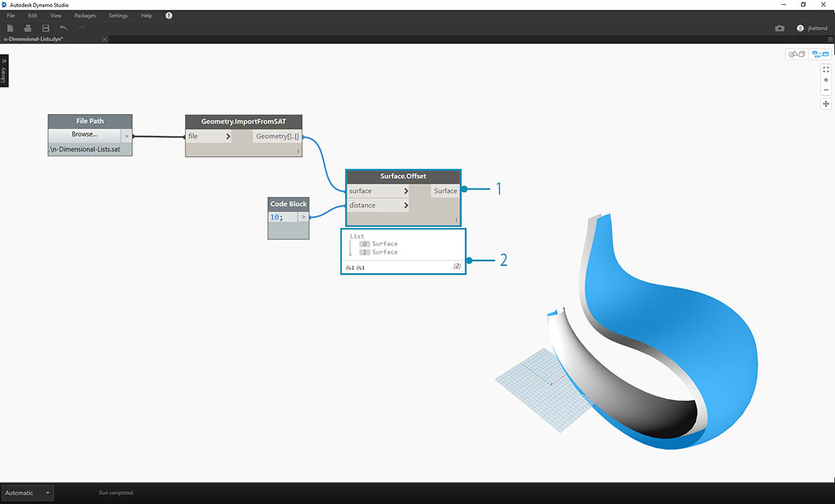Click the Undo arrow icon
Image resolution: width=835 pixels, height=504 pixels.
click(x=63, y=29)
